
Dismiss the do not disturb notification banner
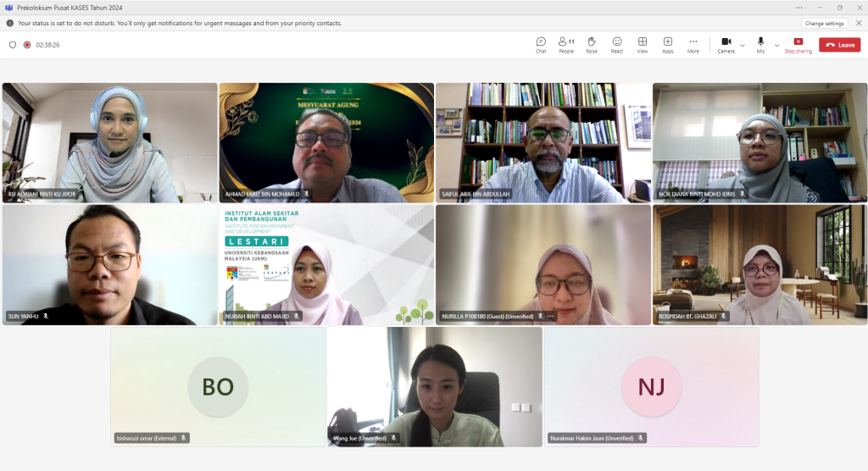[858, 24]
